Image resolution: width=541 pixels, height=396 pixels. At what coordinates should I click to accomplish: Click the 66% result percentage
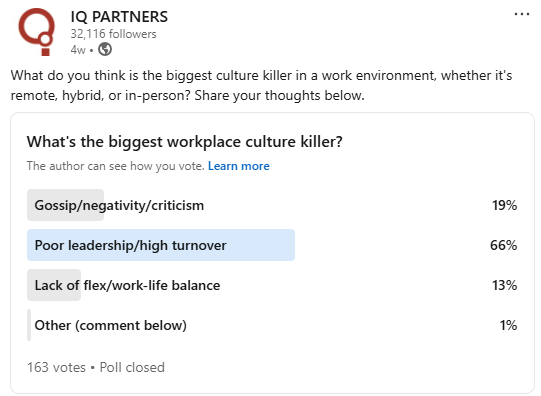[503, 245]
